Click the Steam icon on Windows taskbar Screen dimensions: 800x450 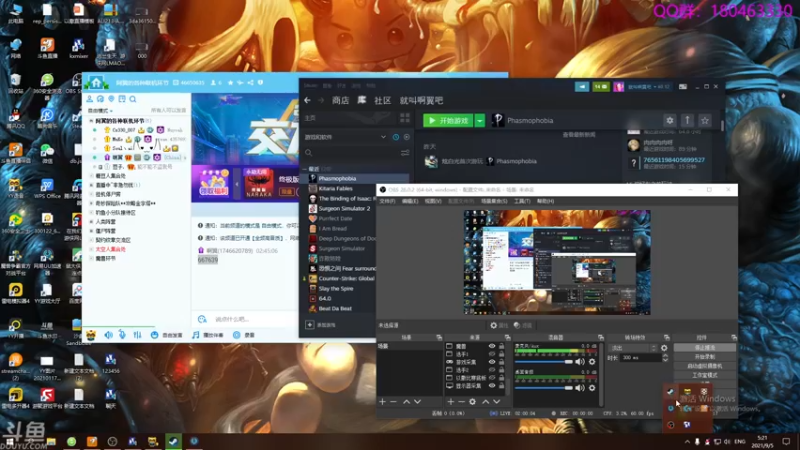(173, 441)
